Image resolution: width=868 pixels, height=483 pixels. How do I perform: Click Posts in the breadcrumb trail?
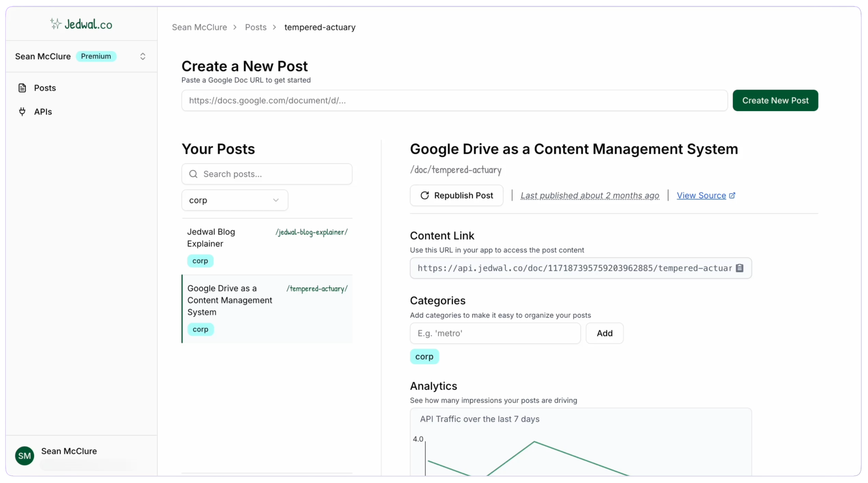(x=255, y=27)
